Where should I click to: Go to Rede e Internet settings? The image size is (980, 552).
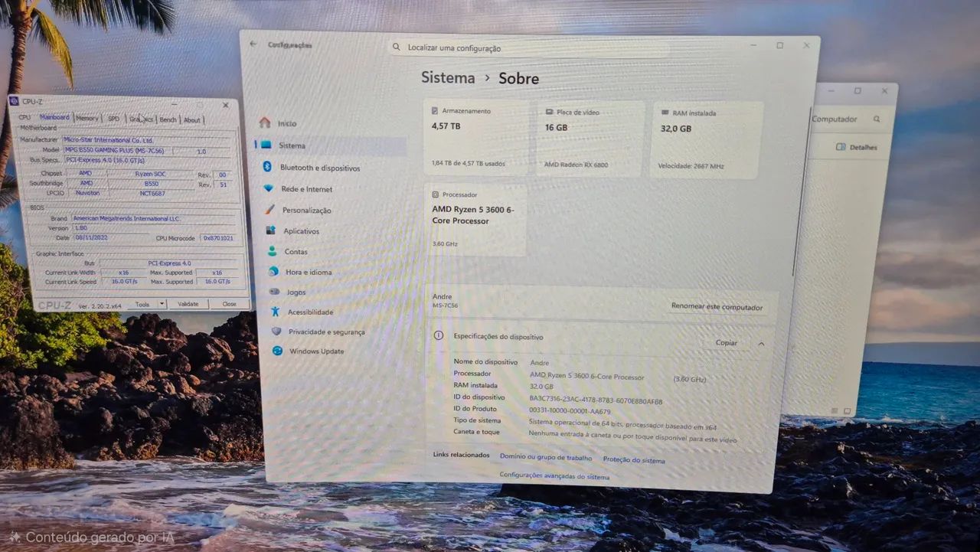coord(299,189)
